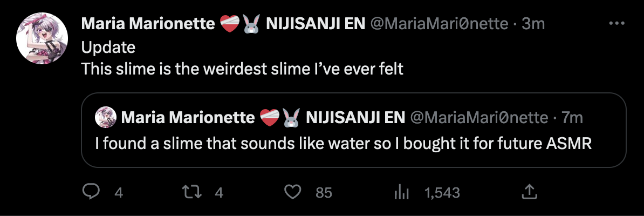Open the three-dot more options menu

(x=616, y=24)
